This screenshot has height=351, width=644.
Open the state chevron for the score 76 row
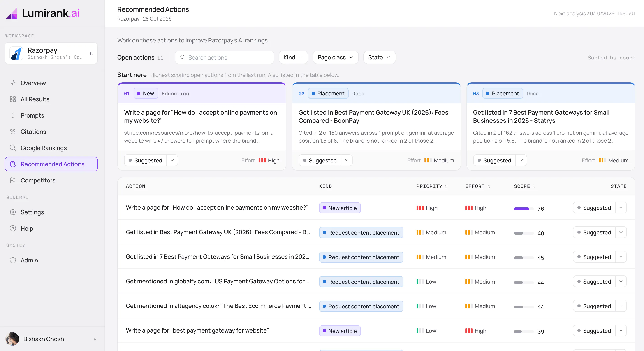pyautogui.click(x=621, y=208)
